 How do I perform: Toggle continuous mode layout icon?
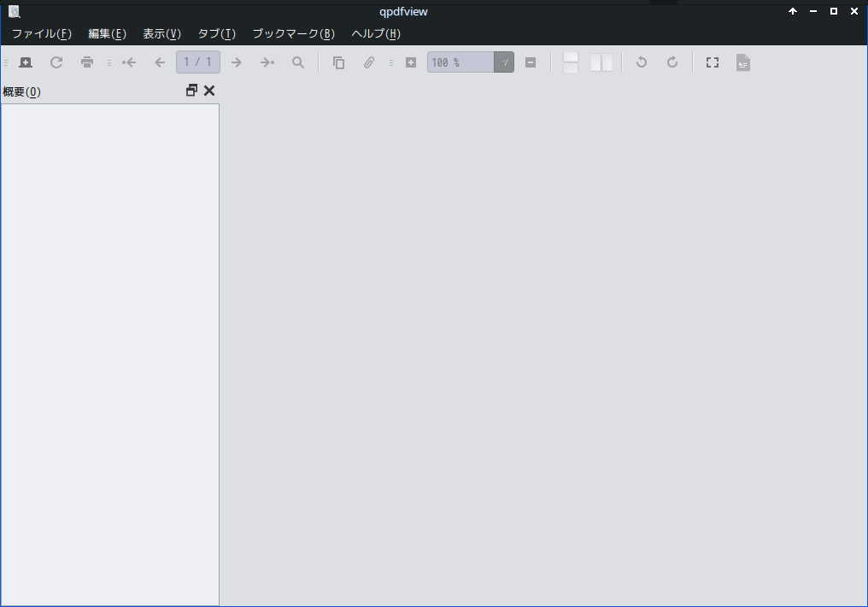571,62
